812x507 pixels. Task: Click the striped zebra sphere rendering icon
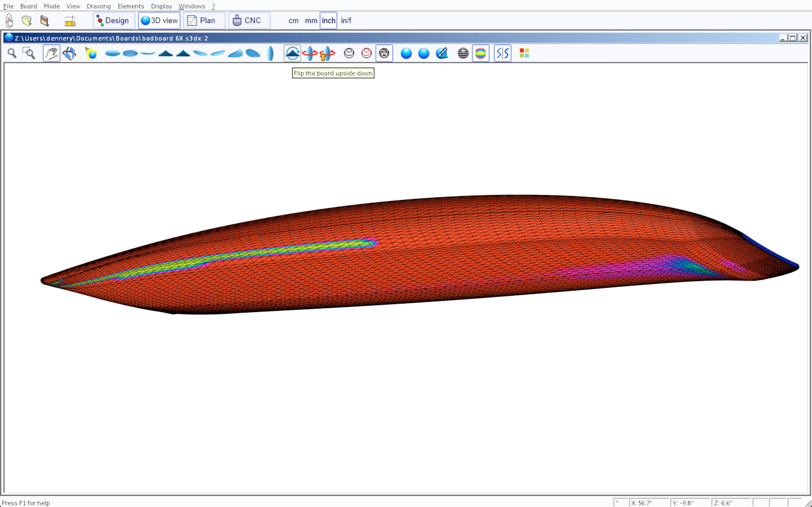pos(463,53)
